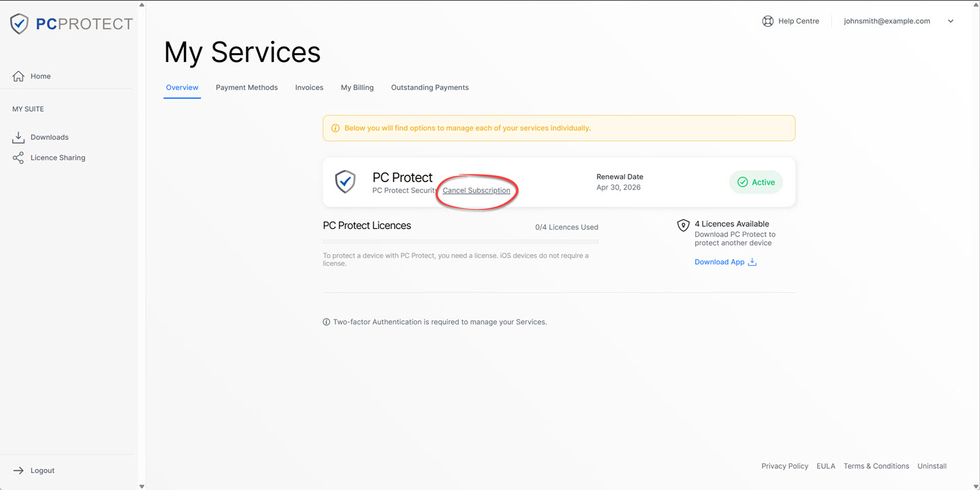This screenshot has height=490, width=980.
Task: Click the Home house icon in sidebar
Action: tap(18, 76)
